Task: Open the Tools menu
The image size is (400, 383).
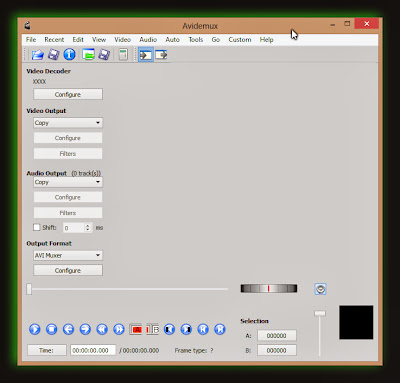Action: tap(196, 40)
